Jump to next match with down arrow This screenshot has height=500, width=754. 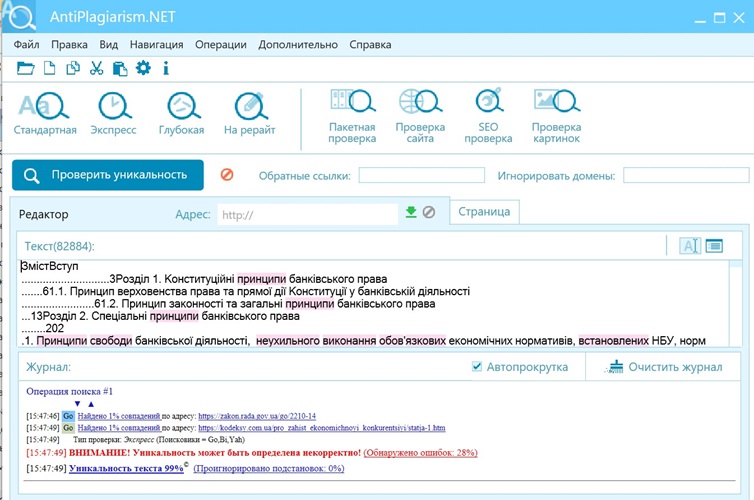[x=77, y=404]
